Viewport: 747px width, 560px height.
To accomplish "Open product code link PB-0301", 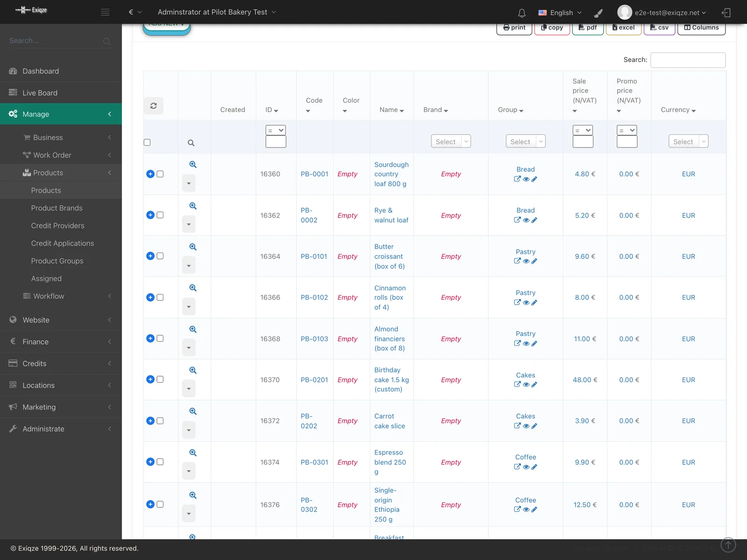I will (314, 462).
